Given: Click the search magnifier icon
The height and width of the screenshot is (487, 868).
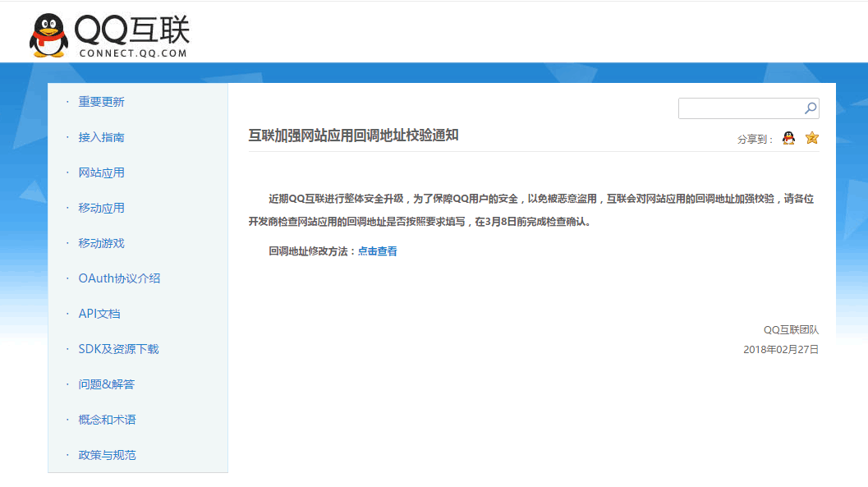Looking at the screenshot, I should pos(810,108).
